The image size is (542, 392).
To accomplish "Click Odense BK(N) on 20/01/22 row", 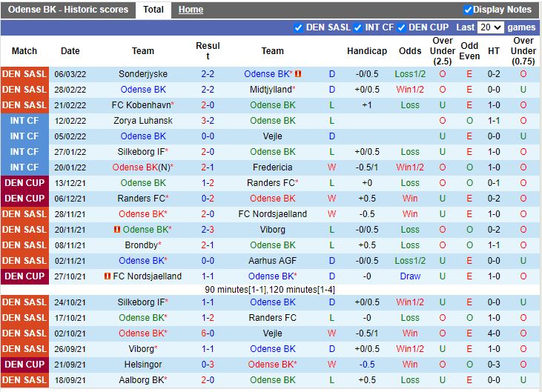I will pos(143,167).
